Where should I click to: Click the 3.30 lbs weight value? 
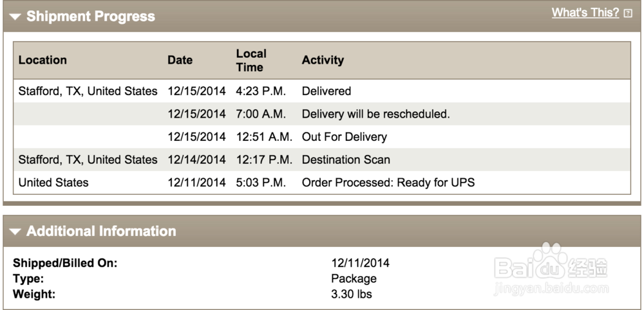(352, 295)
